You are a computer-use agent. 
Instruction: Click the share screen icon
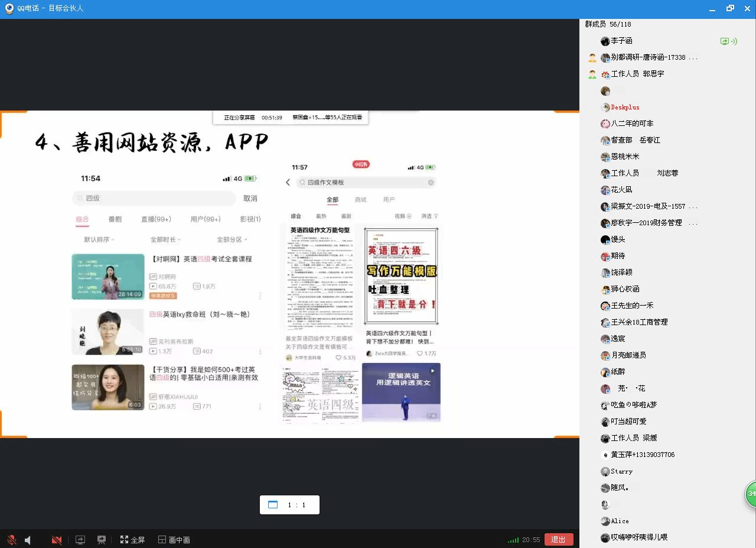pyautogui.click(x=80, y=540)
